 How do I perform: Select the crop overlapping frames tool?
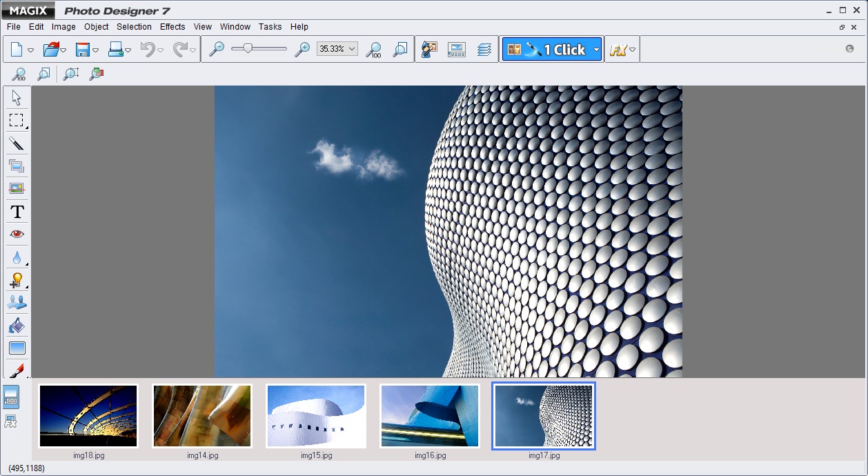pyautogui.click(x=17, y=166)
